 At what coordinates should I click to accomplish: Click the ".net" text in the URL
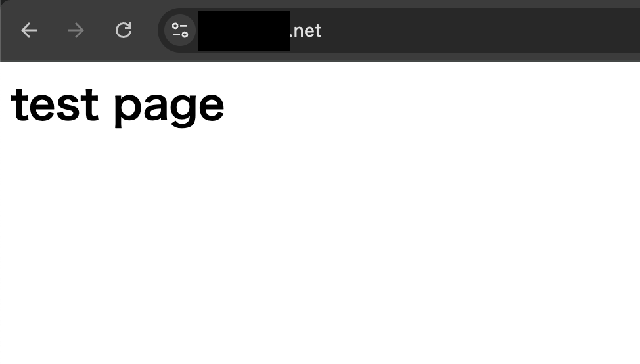[x=306, y=31]
